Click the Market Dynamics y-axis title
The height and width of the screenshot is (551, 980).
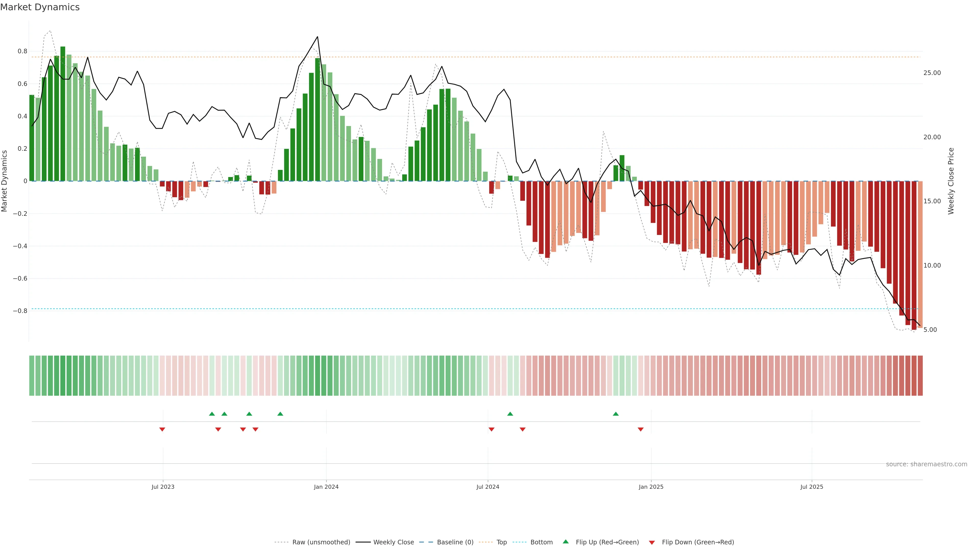point(5,181)
